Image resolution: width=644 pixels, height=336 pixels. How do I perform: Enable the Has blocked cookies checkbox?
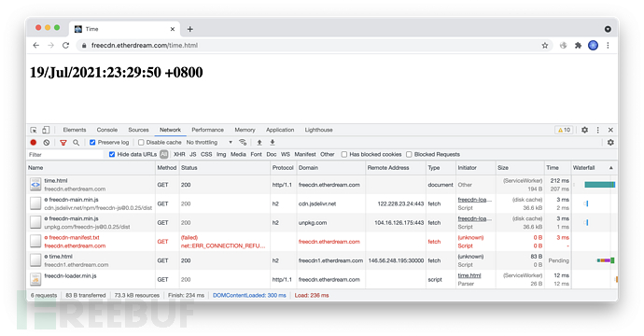tap(344, 154)
